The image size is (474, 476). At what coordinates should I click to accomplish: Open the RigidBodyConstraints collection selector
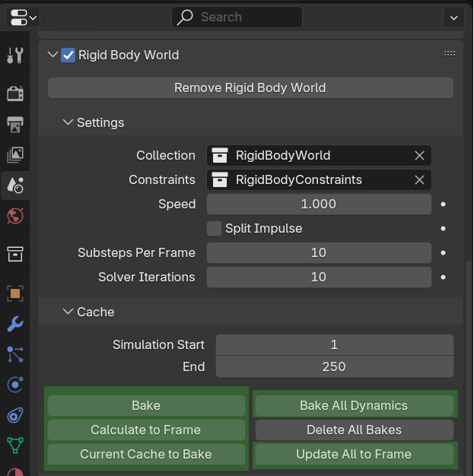point(310,179)
